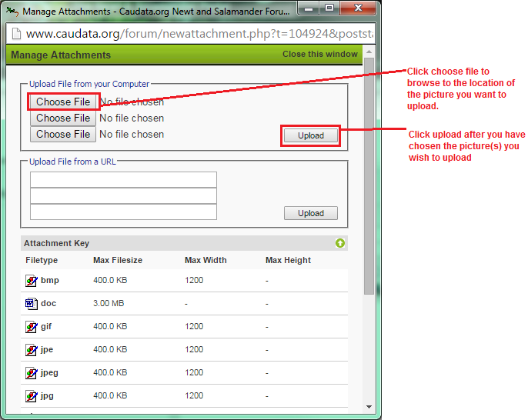The image size is (528, 420).
Task: Click the Close this window link
Action: coord(319,55)
